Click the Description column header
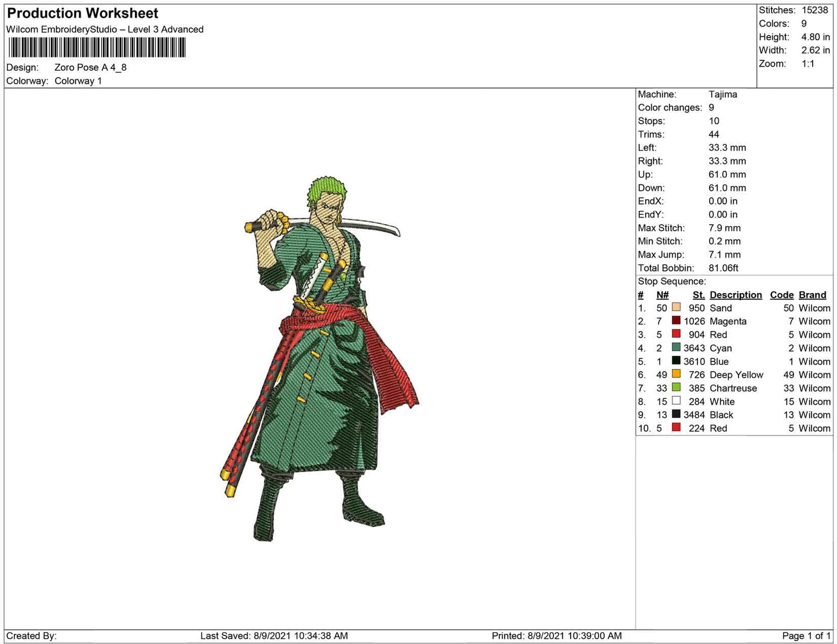Viewport: 837px width, 644px height. click(736, 295)
